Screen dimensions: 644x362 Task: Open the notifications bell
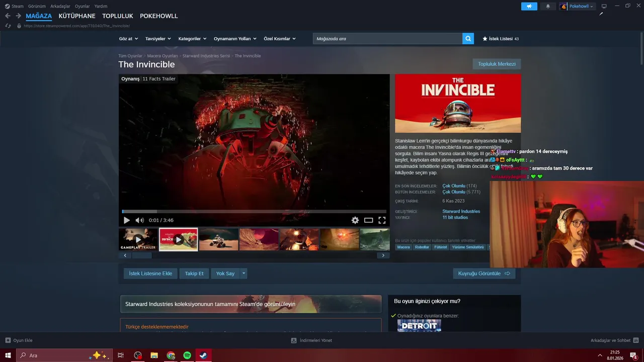coord(548,6)
